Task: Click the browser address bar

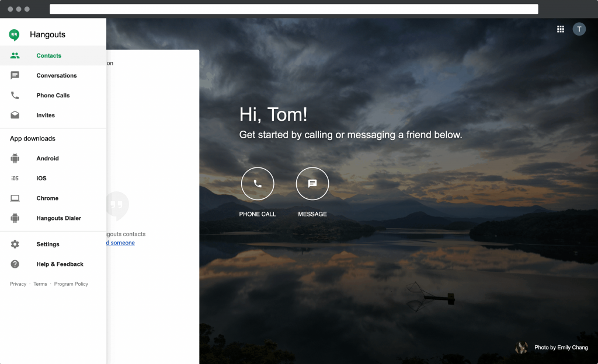Action: 294,9
